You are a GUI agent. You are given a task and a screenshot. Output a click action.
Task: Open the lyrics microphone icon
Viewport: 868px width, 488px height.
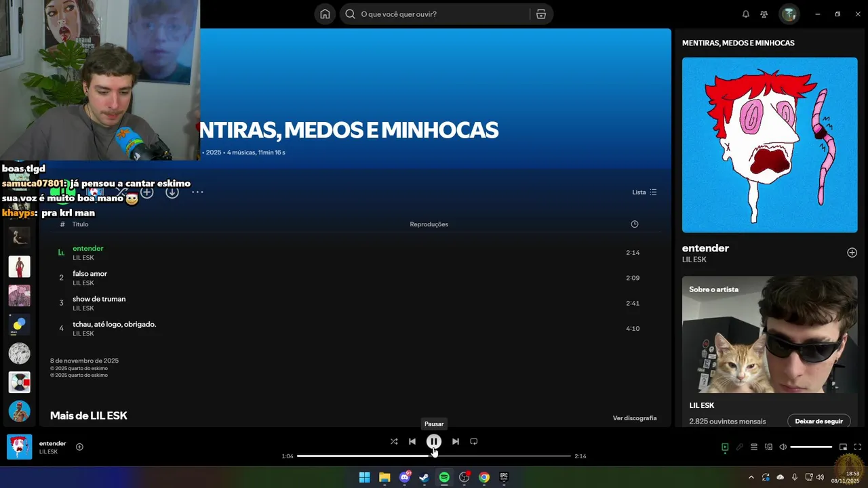(740, 447)
